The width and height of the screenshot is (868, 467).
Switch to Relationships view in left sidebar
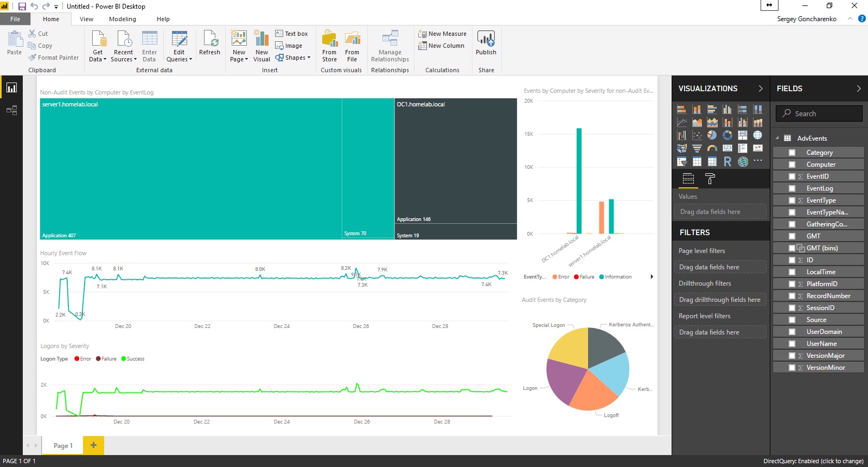pyautogui.click(x=11, y=110)
